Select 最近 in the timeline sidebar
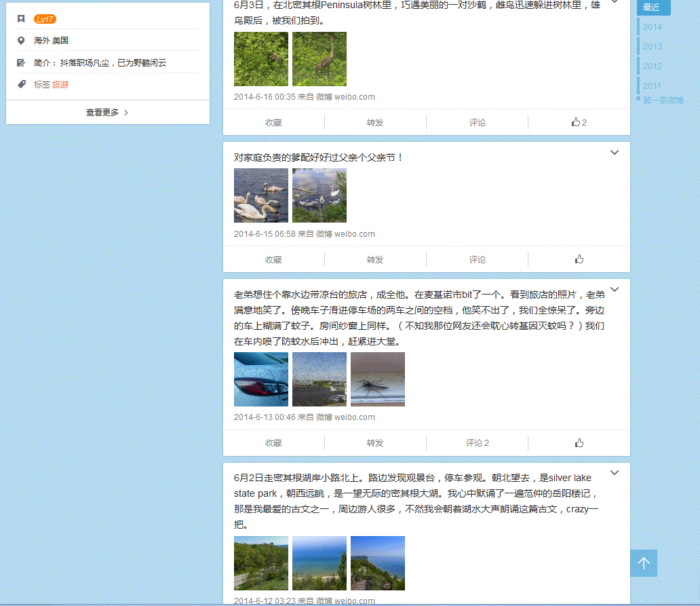The image size is (700, 606). click(x=653, y=7)
